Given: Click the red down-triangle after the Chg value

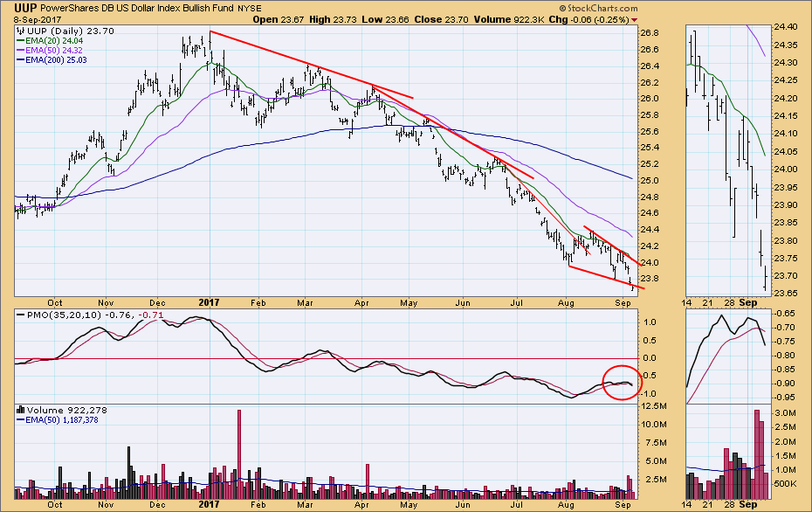Looking at the screenshot, I should [x=635, y=20].
